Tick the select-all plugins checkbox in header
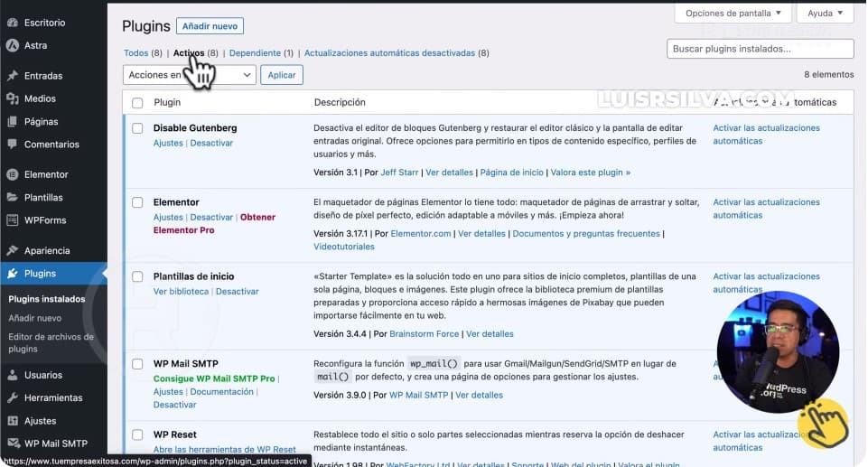The image size is (868, 467). (x=137, y=103)
